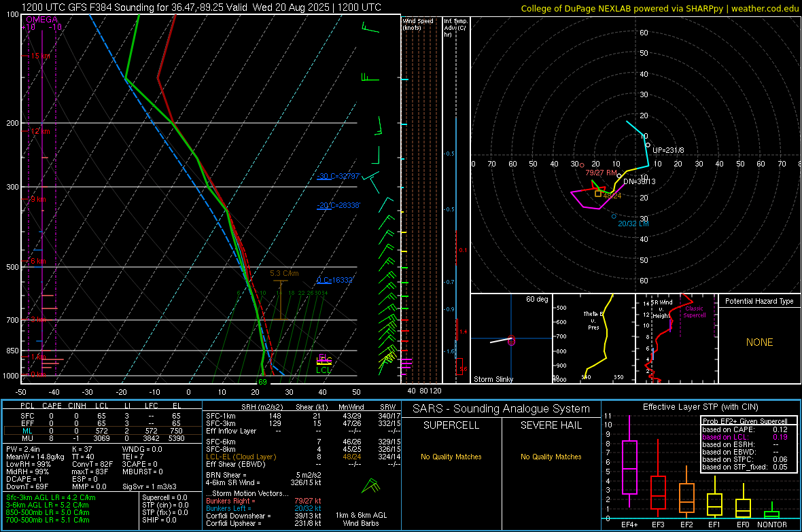The width and height of the screenshot is (802, 532).
Task: Click the UP=231/8 hodograph label
Action: coord(668,150)
